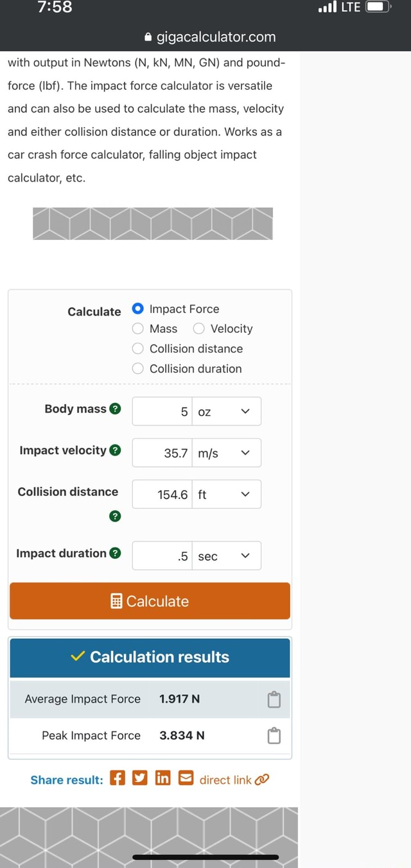Click the Collision distance help icon
Image resolution: width=411 pixels, height=868 pixels.
115,516
